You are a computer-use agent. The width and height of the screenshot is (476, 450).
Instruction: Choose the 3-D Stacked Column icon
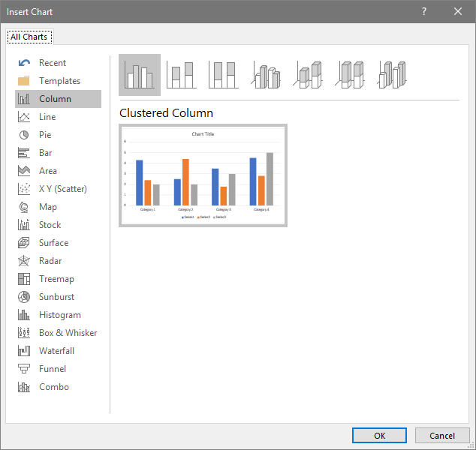pos(308,75)
